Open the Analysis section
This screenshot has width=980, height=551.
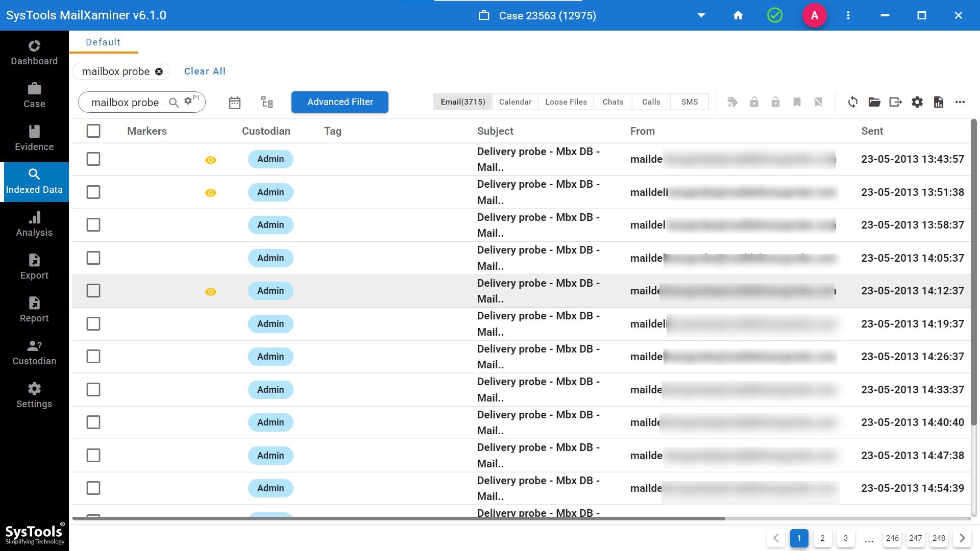click(34, 224)
